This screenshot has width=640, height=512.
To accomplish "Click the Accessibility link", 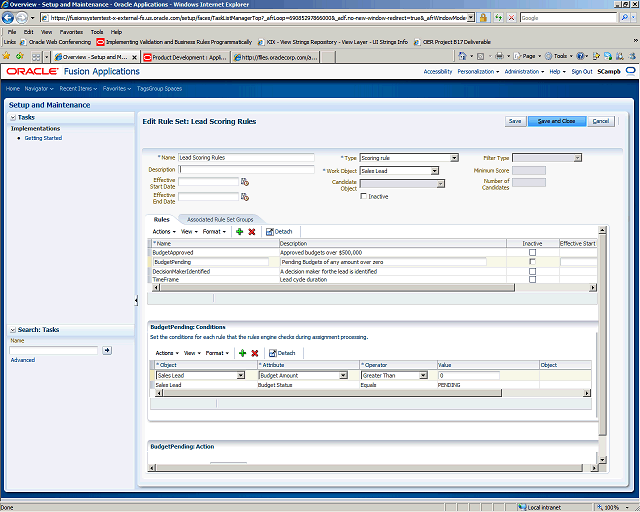I will click(x=438, y=71).
